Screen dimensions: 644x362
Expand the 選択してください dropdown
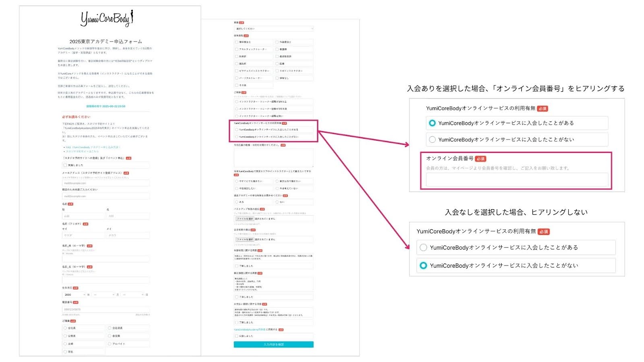(273, 29)
